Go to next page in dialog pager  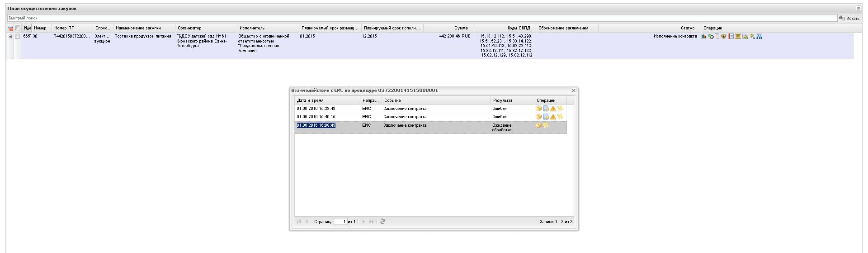[363, 221]
